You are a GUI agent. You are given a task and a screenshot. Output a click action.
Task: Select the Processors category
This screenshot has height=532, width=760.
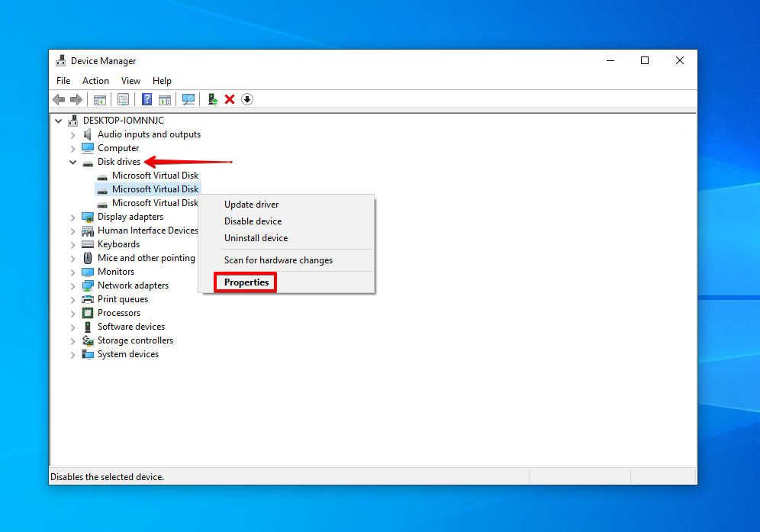(x=119, y=313)
